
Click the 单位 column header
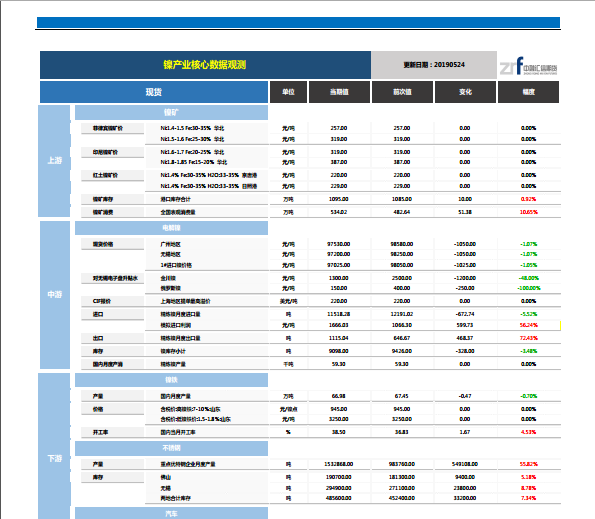(x=288, y=92)
